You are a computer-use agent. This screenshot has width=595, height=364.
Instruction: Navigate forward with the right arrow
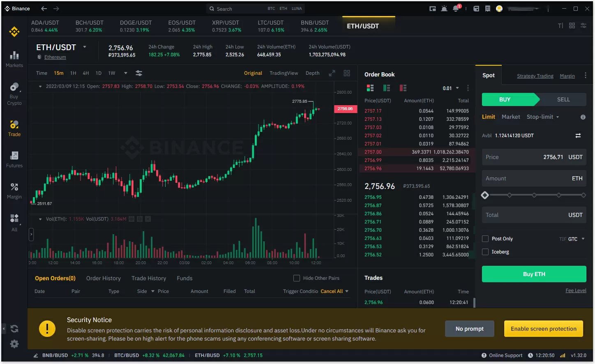click(x=56, y=9)
